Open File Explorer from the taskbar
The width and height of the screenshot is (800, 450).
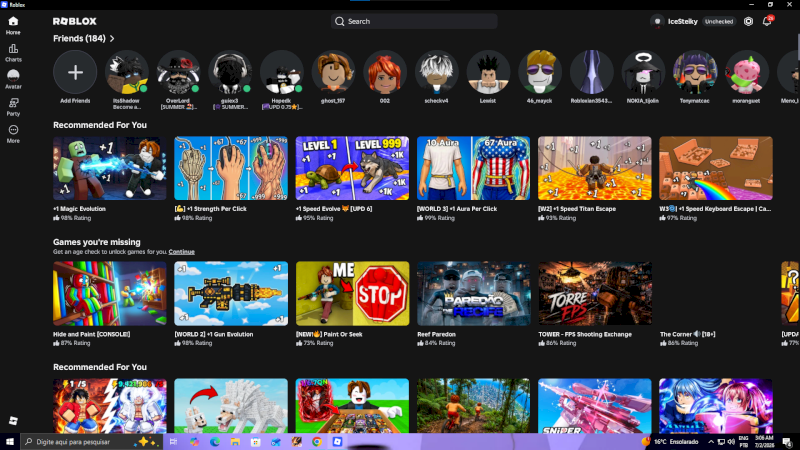(x=235, y=442)
